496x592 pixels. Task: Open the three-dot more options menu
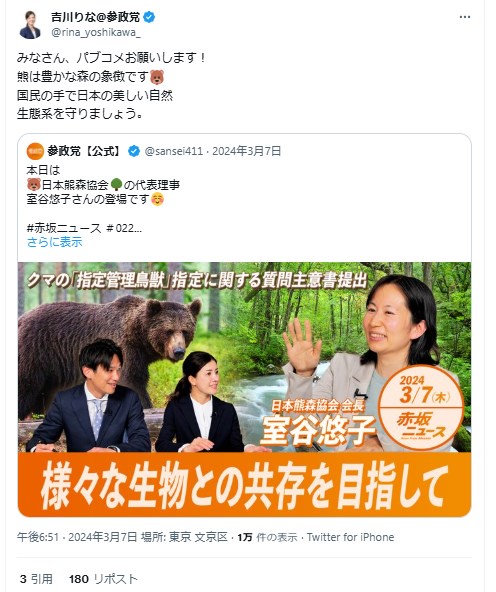tap(465, 17)
